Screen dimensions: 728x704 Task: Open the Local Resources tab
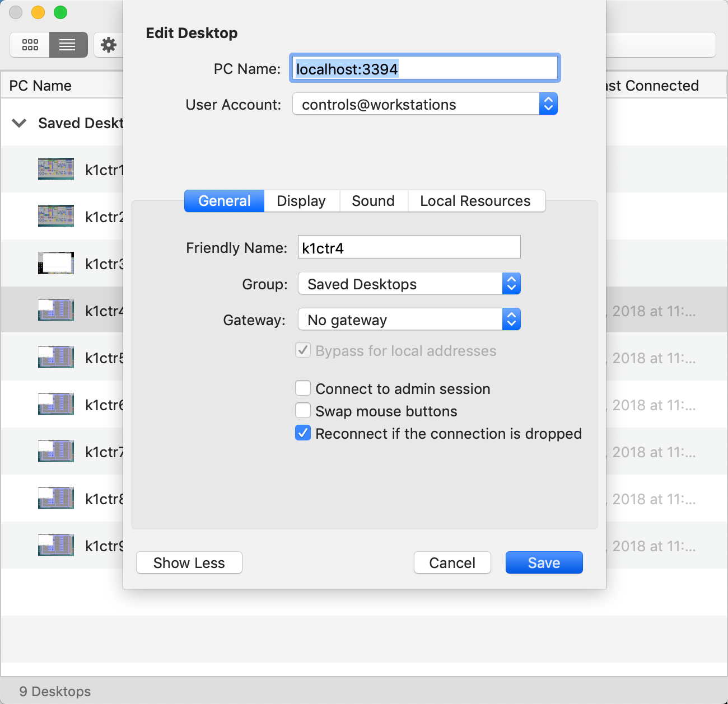coord(475,201)
